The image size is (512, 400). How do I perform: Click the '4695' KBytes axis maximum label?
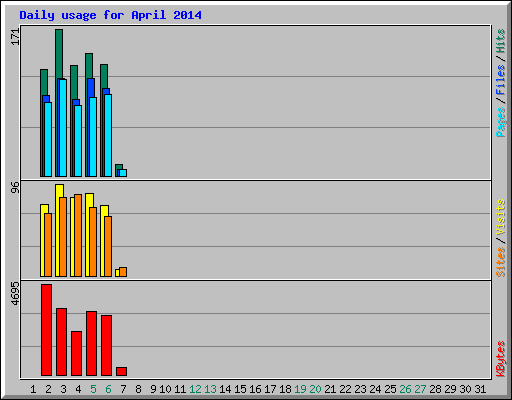tap(15, 294)
